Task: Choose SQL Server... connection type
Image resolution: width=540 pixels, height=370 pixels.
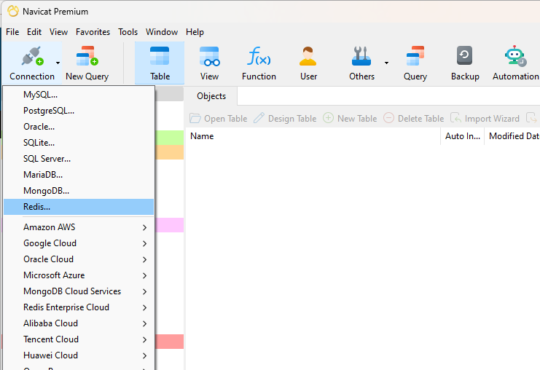Action: tap(79, 159)
